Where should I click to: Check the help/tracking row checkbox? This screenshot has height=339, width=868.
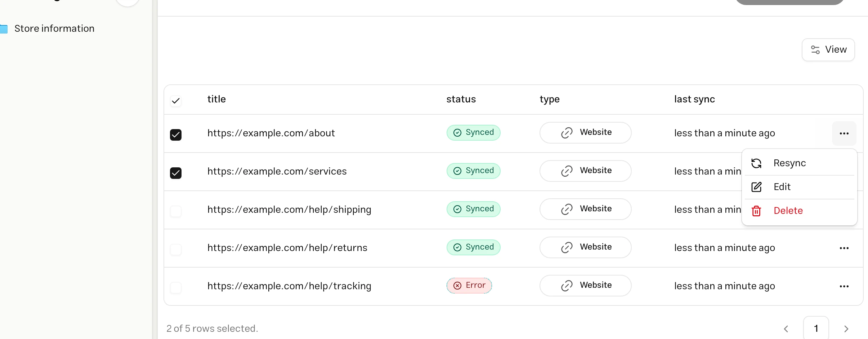pyautogui.click(x=176, y=287)
